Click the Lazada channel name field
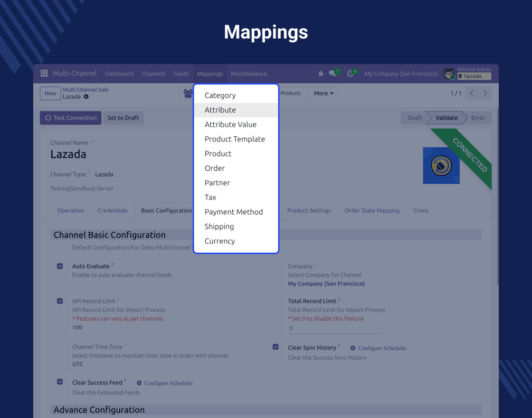 click(x=68, y=154)
